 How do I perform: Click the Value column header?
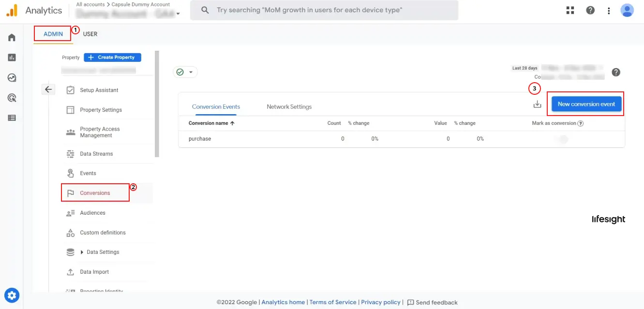pyautogui.click(x=441, y=123)
